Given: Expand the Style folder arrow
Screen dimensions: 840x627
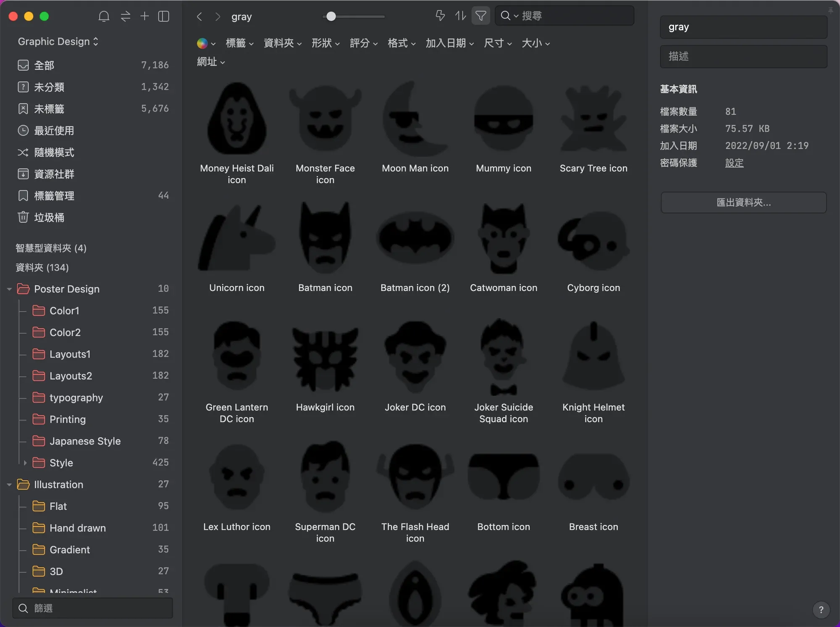Looking at the screenshot, I should [x=25, y=463].
